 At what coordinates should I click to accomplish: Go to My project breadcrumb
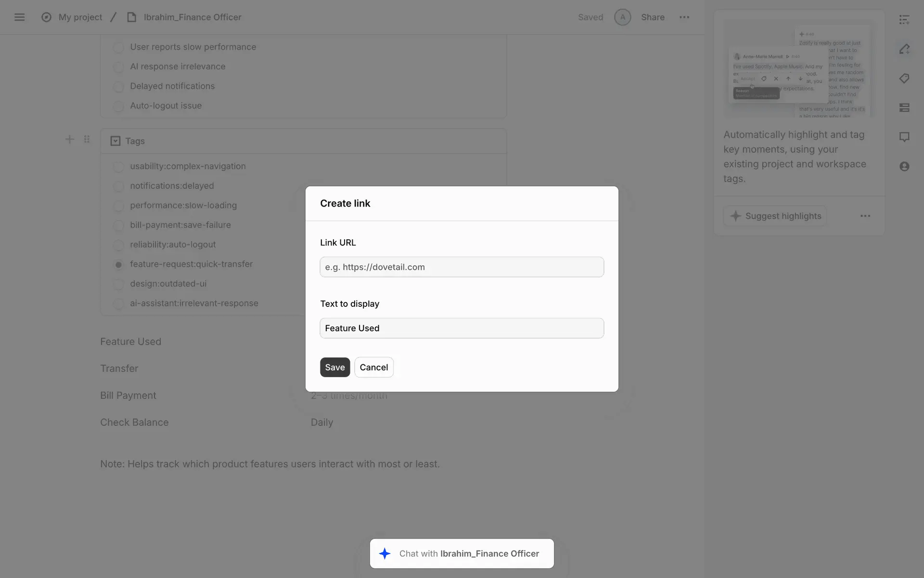(80, 17)
